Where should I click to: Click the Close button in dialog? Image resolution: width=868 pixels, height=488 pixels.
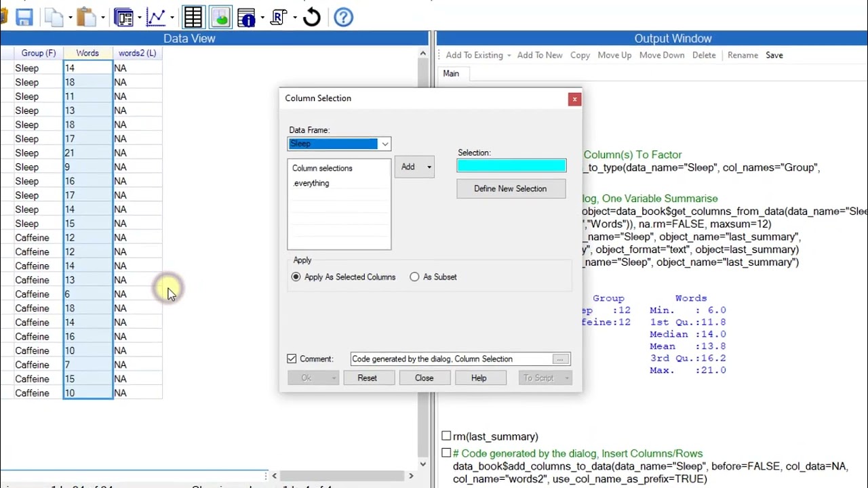pos(424,378)
